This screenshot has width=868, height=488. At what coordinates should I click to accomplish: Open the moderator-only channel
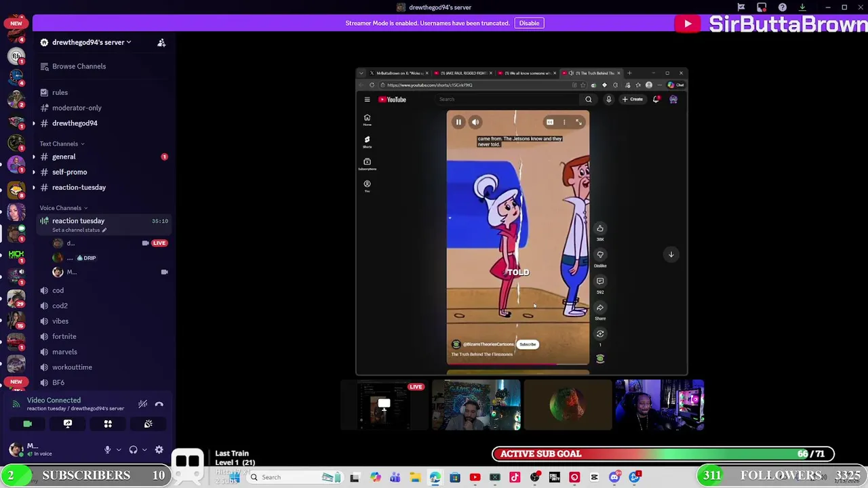click(77, 108)
